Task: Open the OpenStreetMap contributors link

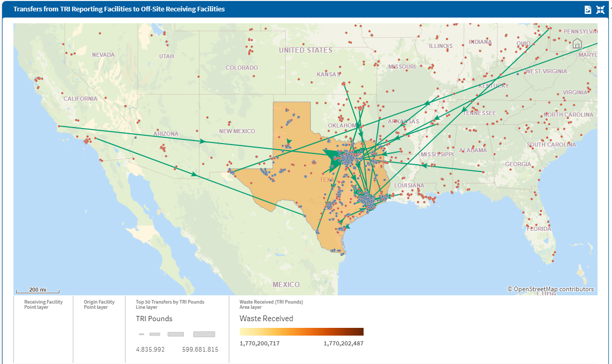Action: pyautogui.click(x=552, y=289)
